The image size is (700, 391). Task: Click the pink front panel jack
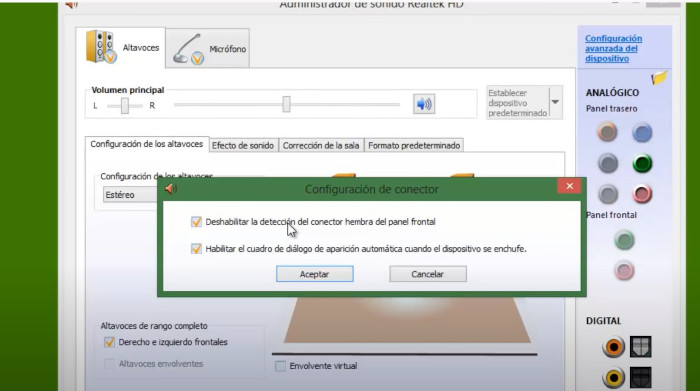tap(624, 270)
